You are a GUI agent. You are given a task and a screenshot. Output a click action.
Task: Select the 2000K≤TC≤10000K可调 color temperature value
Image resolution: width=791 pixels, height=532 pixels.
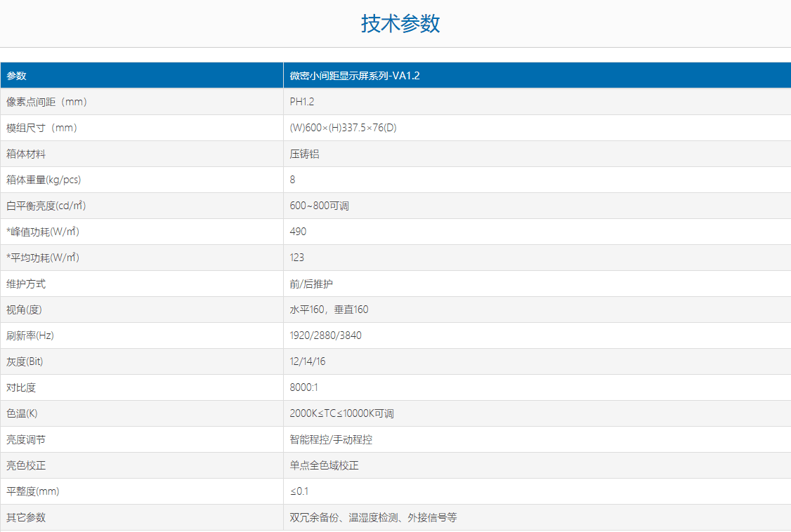[x=341, y=413]
